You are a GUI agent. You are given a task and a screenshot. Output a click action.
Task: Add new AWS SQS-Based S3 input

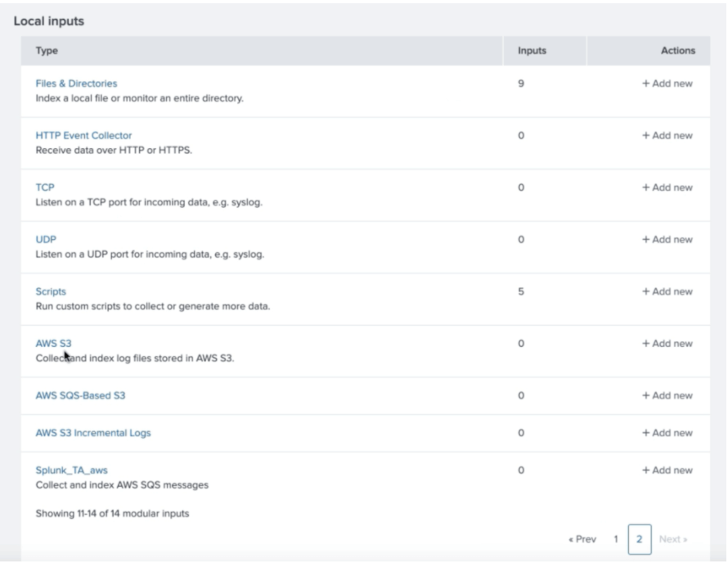(x=667, y=395)
